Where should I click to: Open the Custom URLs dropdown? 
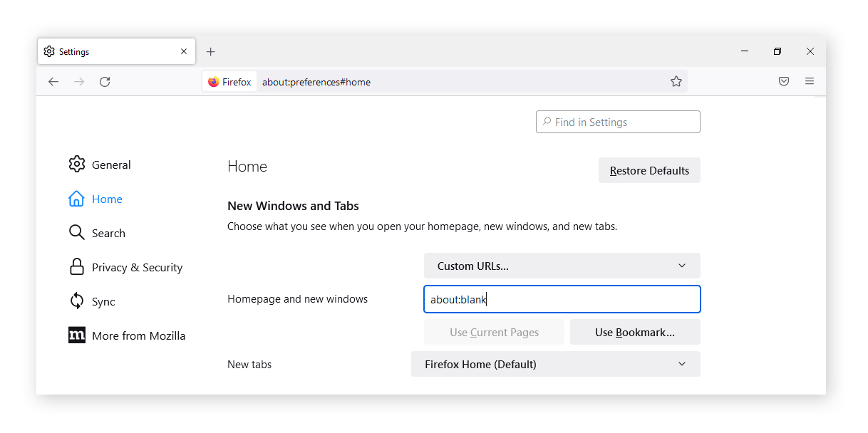(x=562, y=265)
